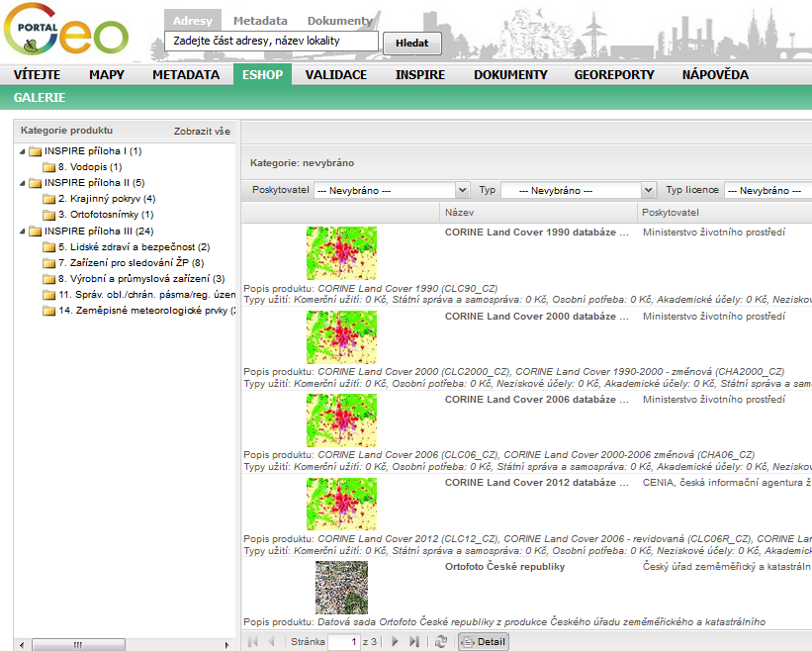Viewport: 812px width, 651px height.
Task: Open the VALIDACE menu
Action: click(336, 74)
